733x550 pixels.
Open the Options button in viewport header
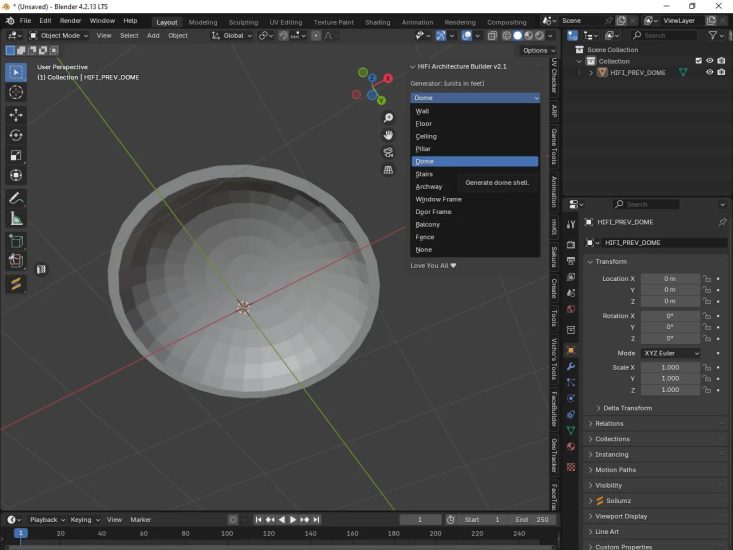coord(537,50)
